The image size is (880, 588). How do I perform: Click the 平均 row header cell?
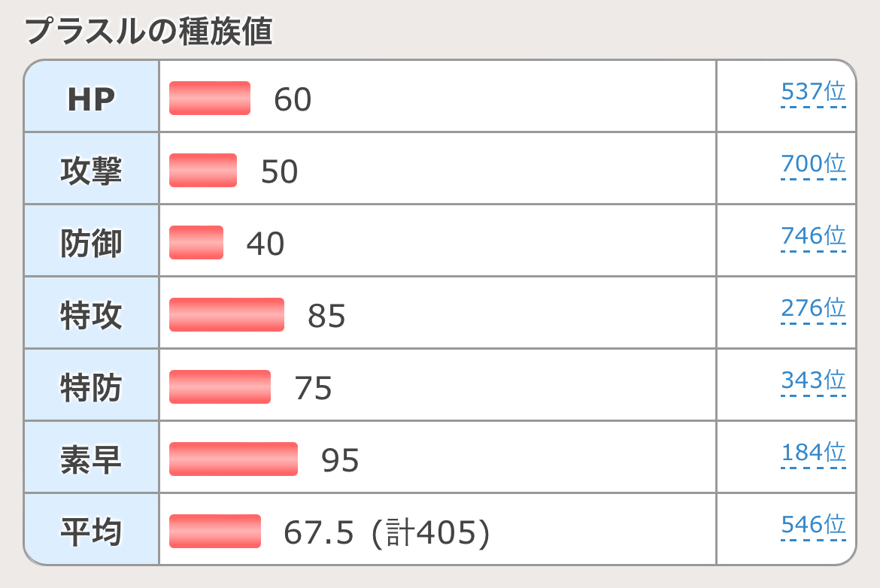[92, 529]
